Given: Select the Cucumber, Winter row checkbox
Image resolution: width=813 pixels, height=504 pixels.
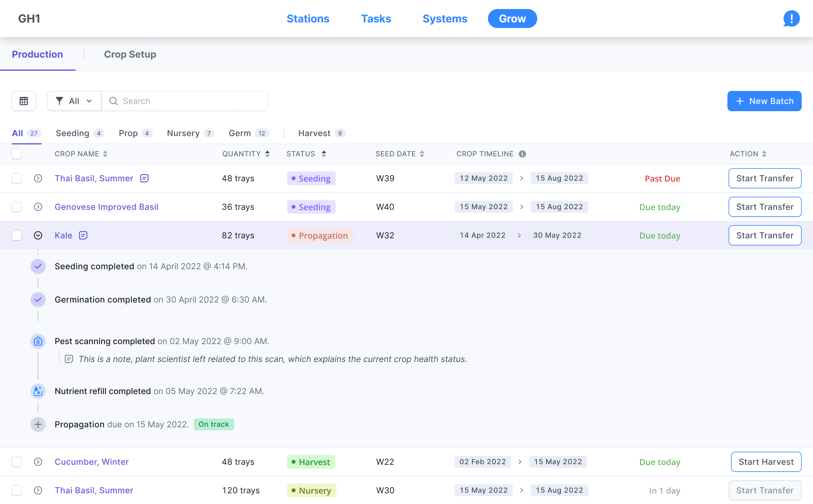Looking at the screenshot, I should tap(17, 462).
